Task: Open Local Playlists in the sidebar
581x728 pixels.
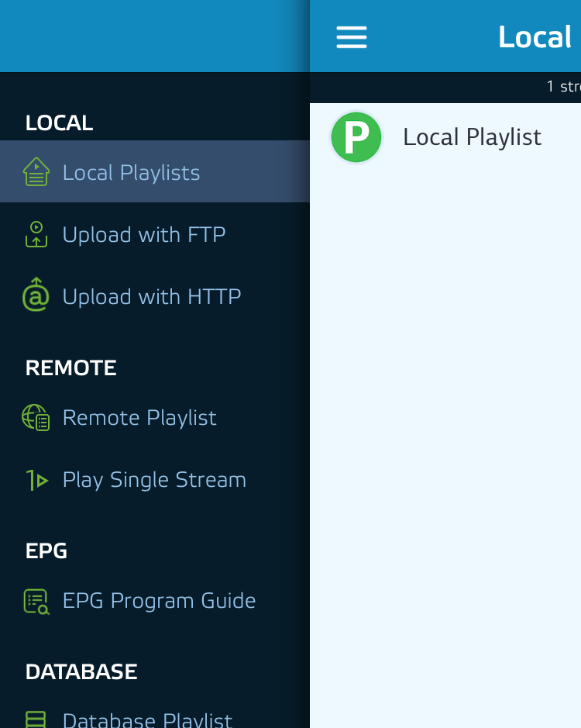Action: coord(131,172)
